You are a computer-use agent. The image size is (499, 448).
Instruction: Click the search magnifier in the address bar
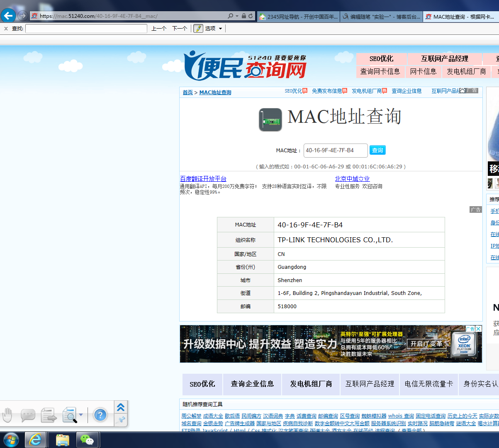(230, 16)
